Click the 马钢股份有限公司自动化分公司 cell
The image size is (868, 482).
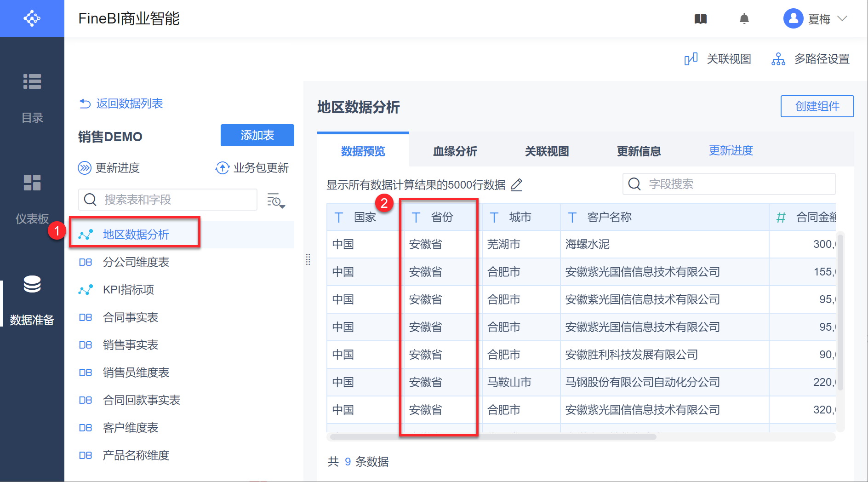click(x=665, y=382)
